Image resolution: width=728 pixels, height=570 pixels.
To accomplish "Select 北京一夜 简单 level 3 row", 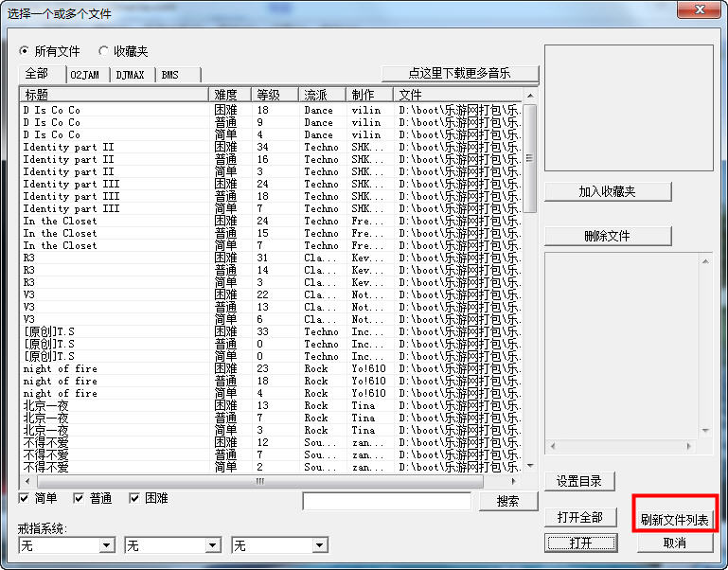I will point(272,430).
